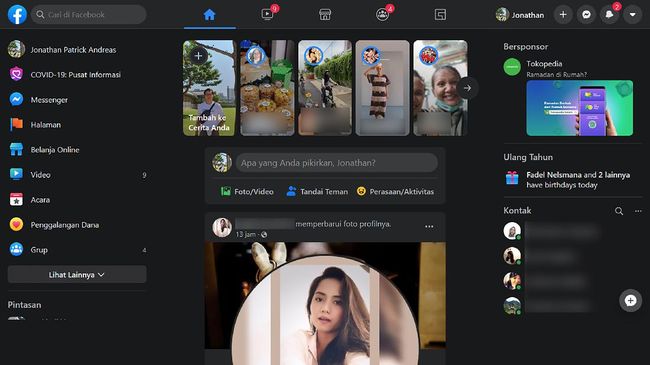Open the selfie story with mask
The width and height of the screenshot is (650, 365).
click(440, 88)
